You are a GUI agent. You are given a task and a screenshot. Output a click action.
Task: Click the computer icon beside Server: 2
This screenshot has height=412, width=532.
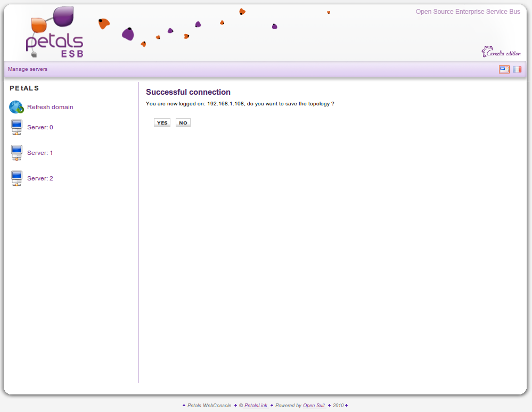pos(17,178)
